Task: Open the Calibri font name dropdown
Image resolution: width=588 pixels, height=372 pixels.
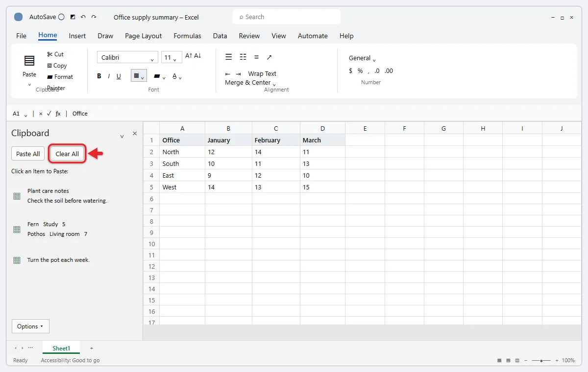Action: click(x=152, y=59)
